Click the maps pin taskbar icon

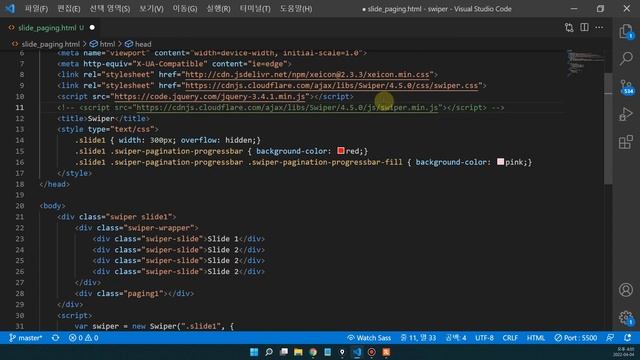[x=342, y=352]
